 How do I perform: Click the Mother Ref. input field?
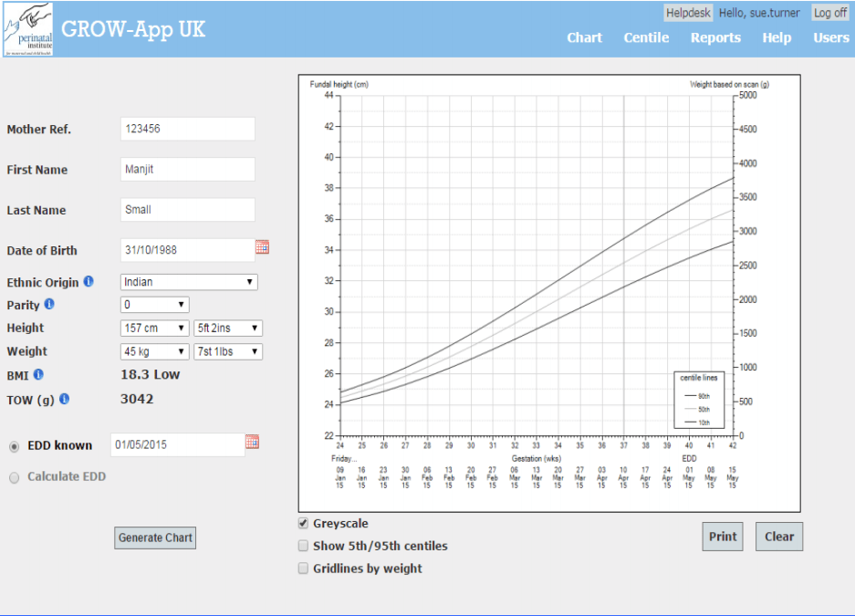[188, 129]
